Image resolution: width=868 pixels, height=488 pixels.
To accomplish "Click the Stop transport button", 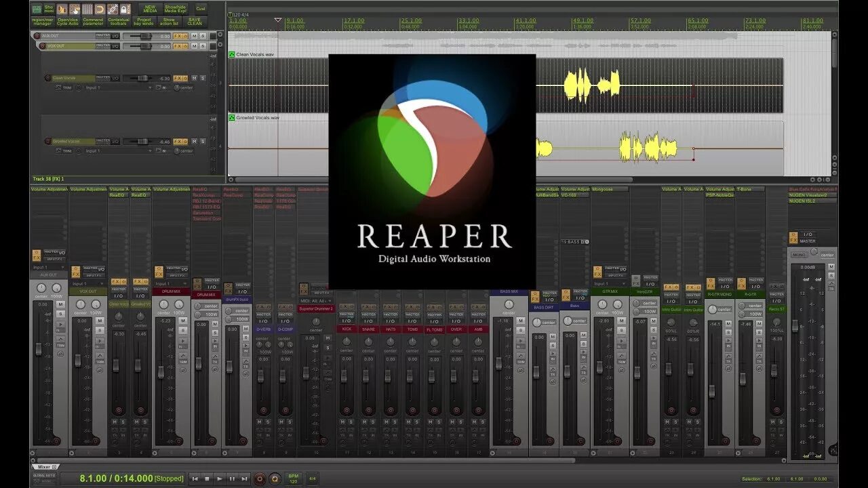I will point(208,479).
